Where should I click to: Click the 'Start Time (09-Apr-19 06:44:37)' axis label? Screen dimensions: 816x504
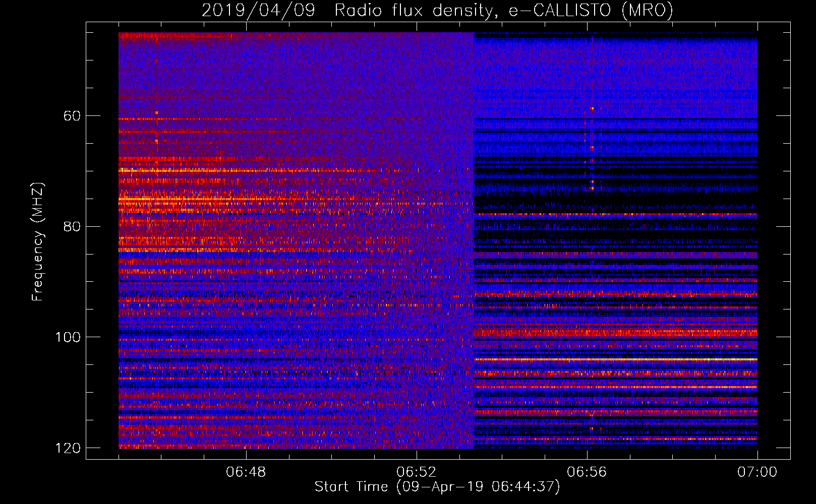point(437,486)
